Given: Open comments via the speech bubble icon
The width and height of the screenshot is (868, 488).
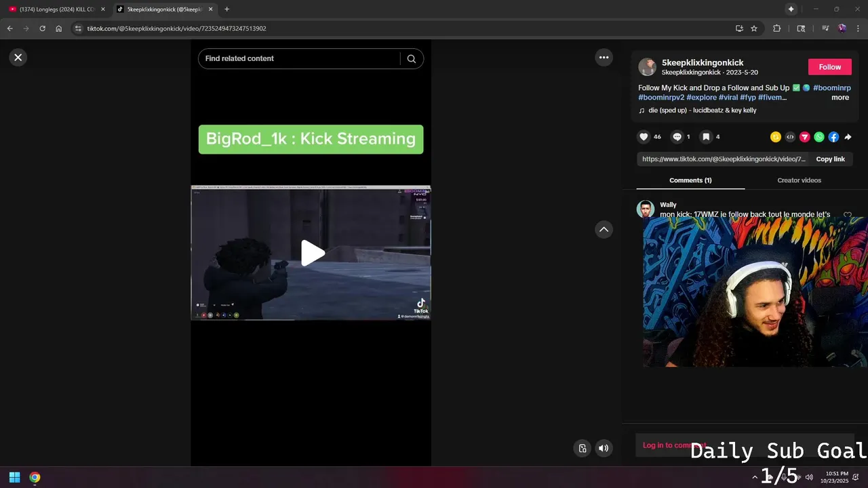Looking at the screenshot, I should pos(677,137).
